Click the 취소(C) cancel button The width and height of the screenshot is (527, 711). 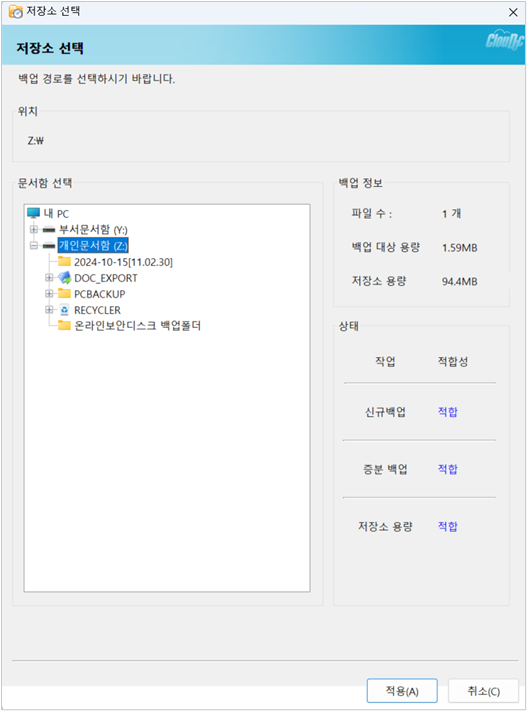tap(483, 691)
